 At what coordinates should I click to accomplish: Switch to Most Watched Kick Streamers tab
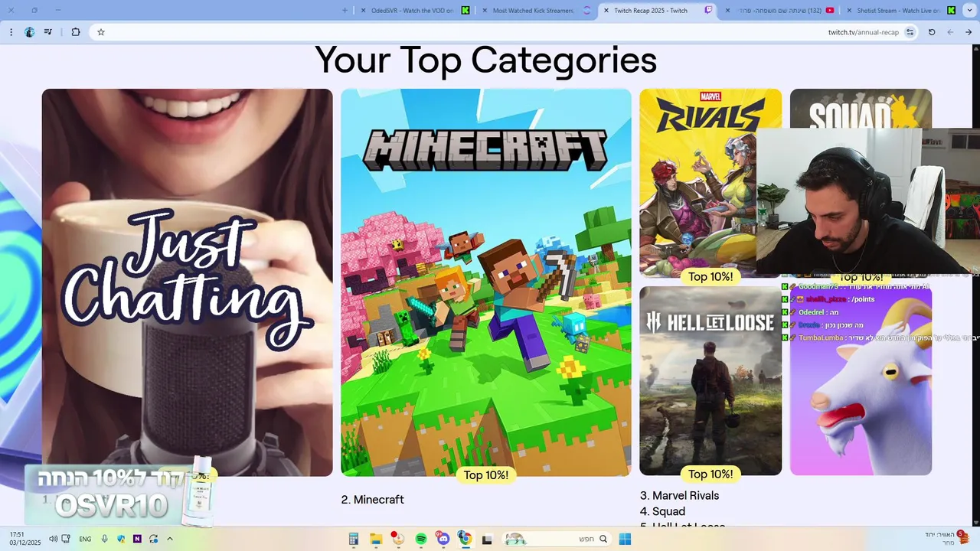tap(537, 11)
